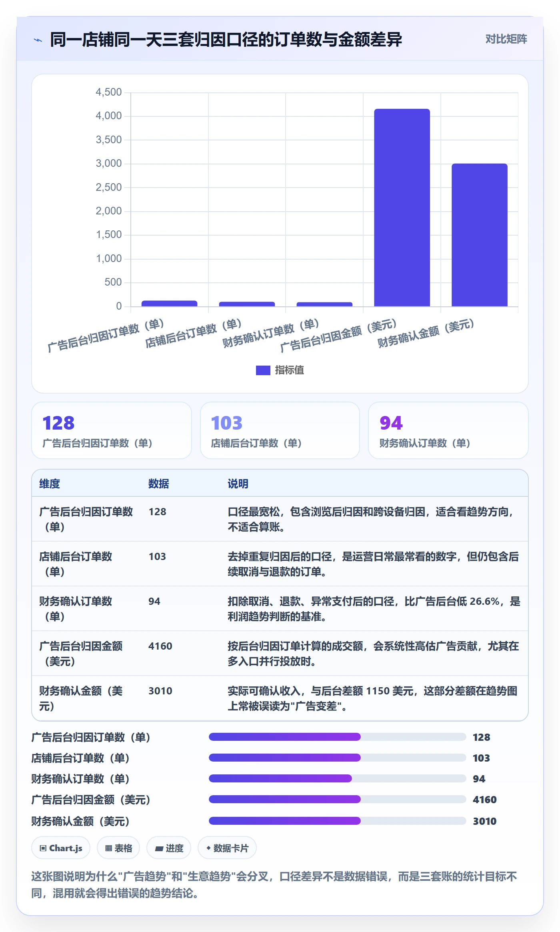Click the 3010 value in table
Viewport: 560px width, 932px height.
pyautogui.click(x=160, y=691)
